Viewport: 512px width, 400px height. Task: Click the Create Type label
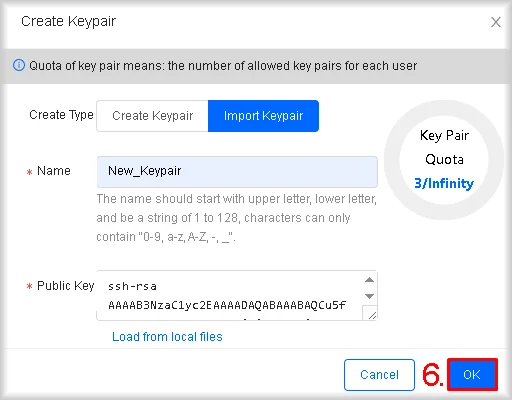61,115
